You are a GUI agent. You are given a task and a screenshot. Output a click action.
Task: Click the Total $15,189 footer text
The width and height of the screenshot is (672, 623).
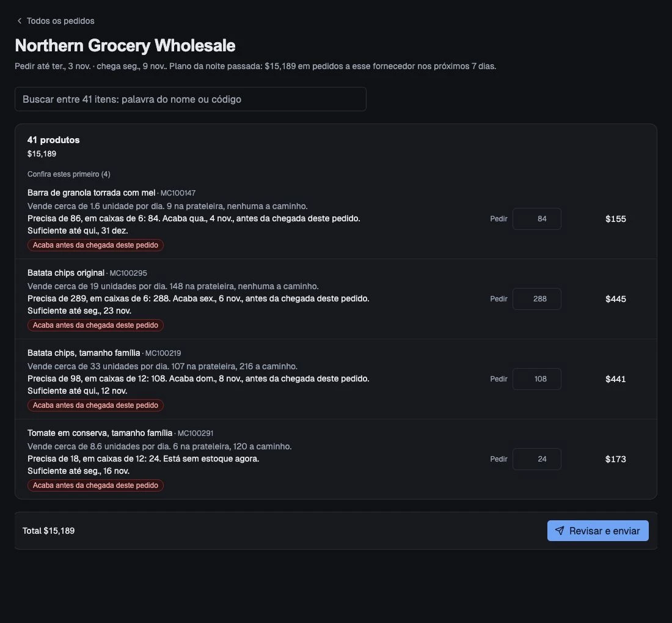(48, 531)
